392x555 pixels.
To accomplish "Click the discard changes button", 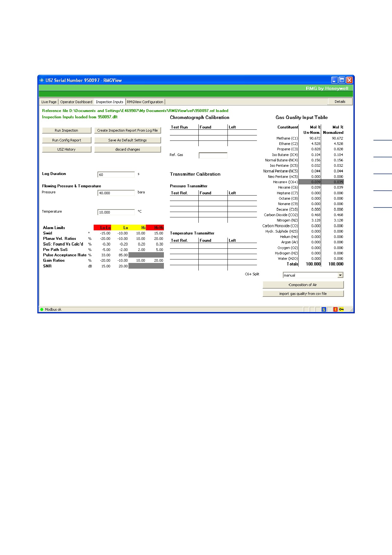I will click(128, 149).
